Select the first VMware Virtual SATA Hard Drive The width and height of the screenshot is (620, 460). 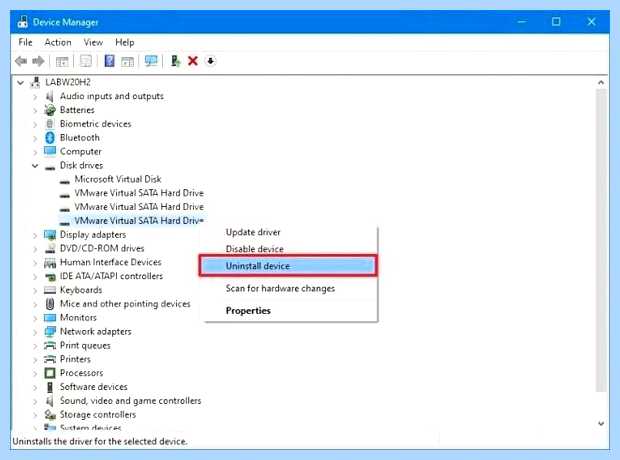pos(139,193)
